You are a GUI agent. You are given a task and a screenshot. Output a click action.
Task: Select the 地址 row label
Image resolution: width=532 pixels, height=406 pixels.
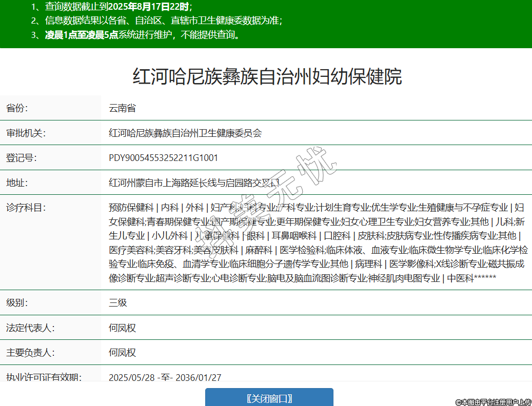(17, 182)
